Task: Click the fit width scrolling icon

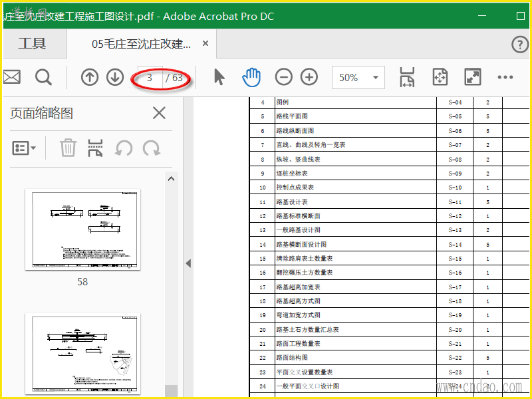Action: tap(407, 77)
